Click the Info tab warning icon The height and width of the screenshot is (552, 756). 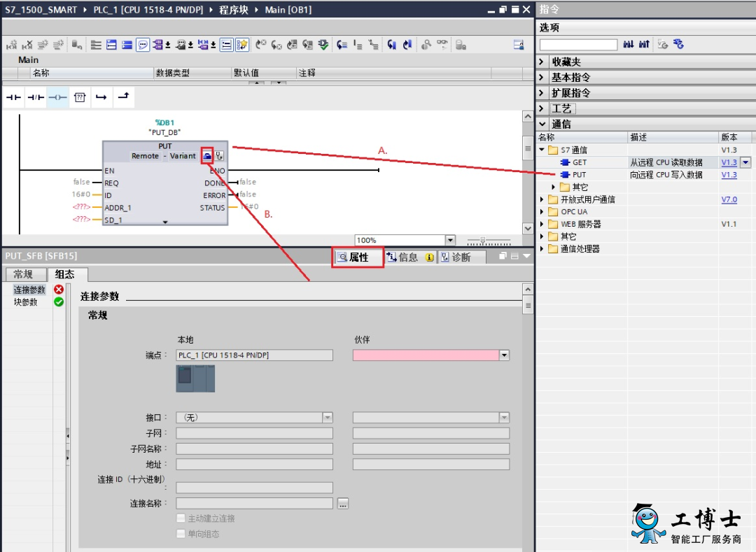[x=429, y=257]
